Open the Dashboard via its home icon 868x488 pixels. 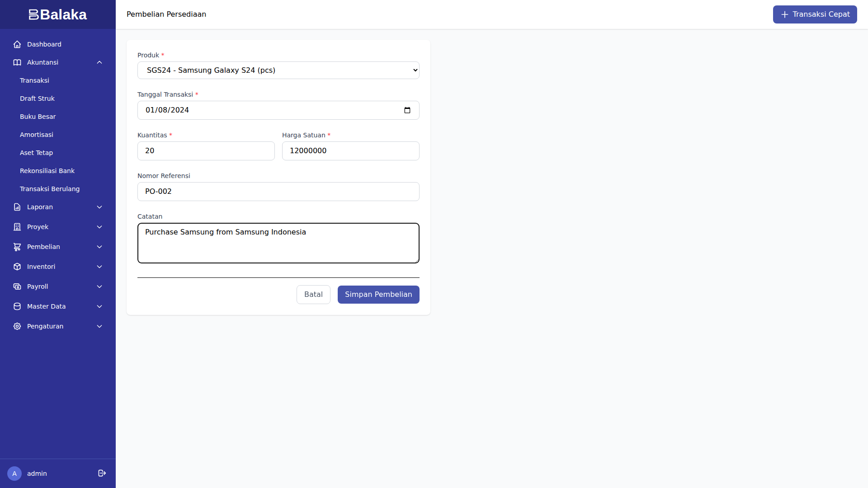coord(17,44)
